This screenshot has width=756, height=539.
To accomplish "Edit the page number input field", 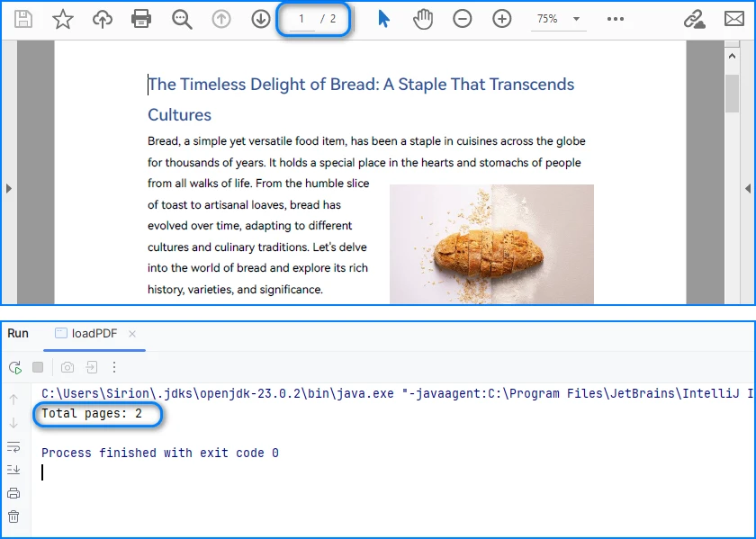I will tap(301, 18).
